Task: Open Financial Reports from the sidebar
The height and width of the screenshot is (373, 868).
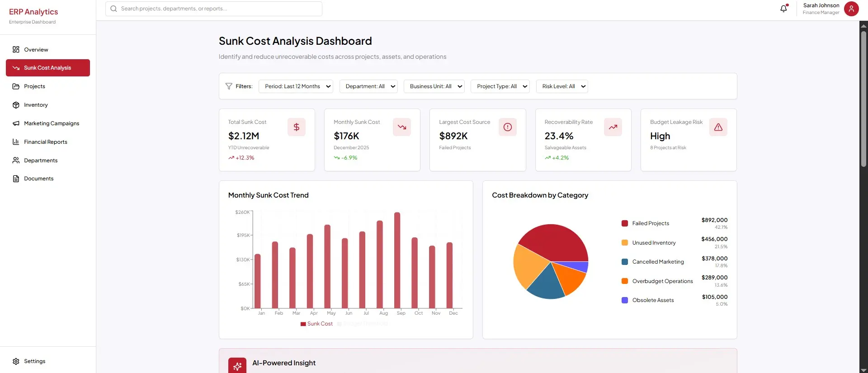Action: [45, 142]
